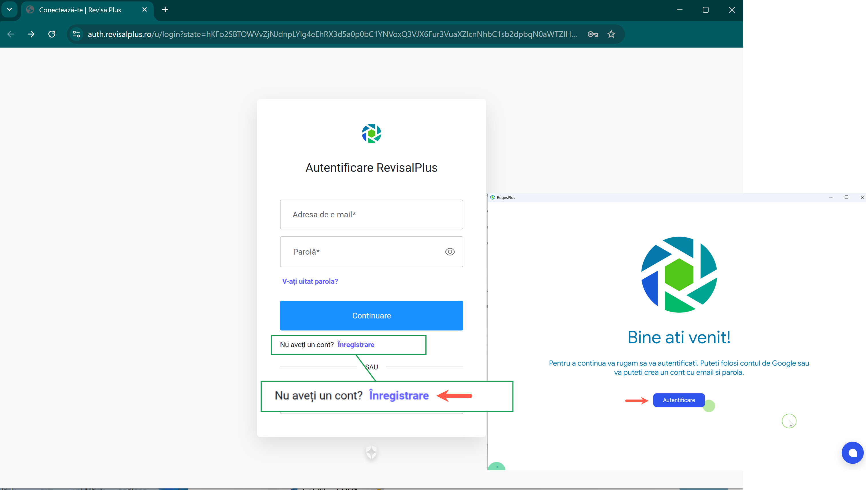Reload the login page
This screenshot has width=868, height=492.
coord(51,34)
